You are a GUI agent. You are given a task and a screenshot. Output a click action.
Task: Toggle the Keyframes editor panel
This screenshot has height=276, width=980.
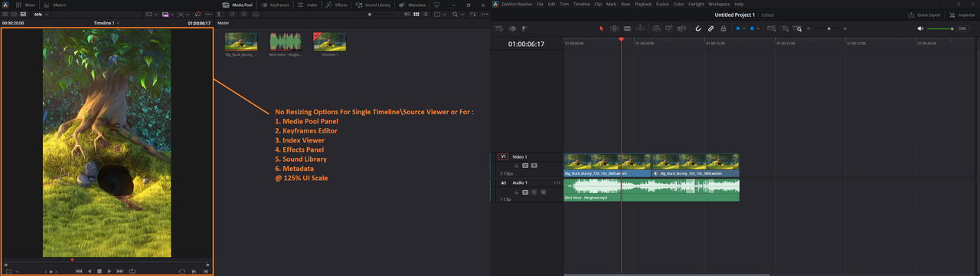[x=275, y=5]
